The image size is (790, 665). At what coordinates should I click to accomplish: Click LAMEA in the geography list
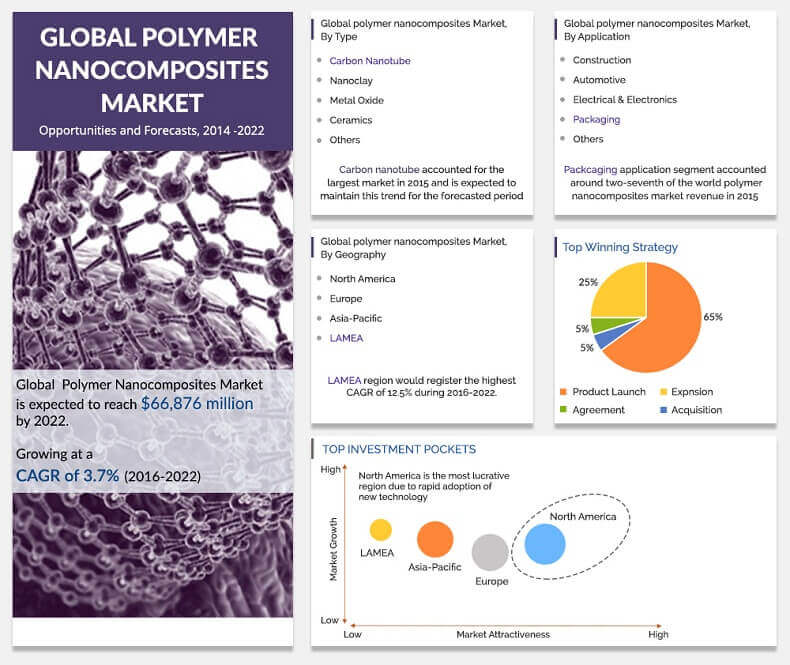(348, 338)
